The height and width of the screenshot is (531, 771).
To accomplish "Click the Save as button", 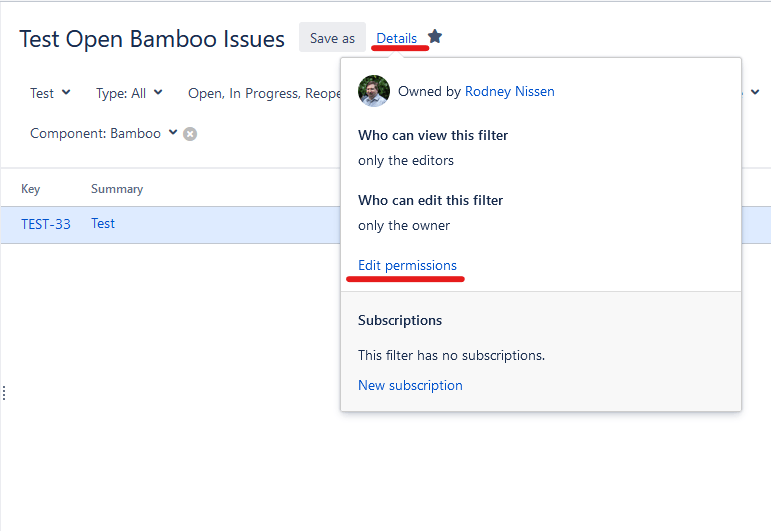I will [x=332, y=38].
